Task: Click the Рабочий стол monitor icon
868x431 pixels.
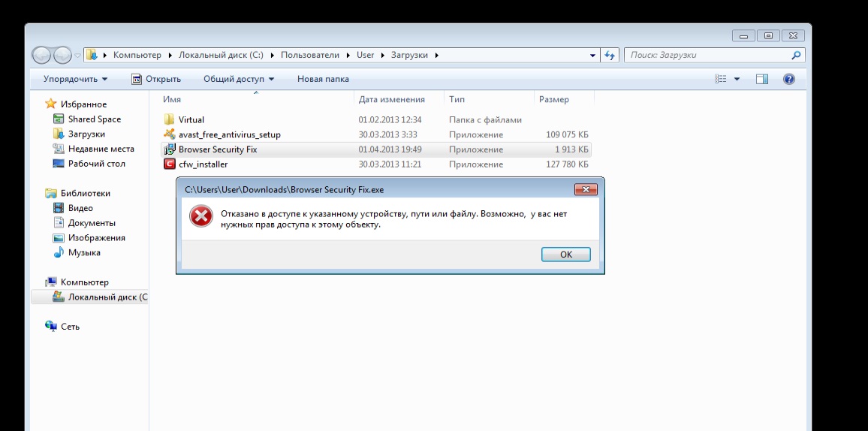Action: pyautogui.click(x=58, y=164)
